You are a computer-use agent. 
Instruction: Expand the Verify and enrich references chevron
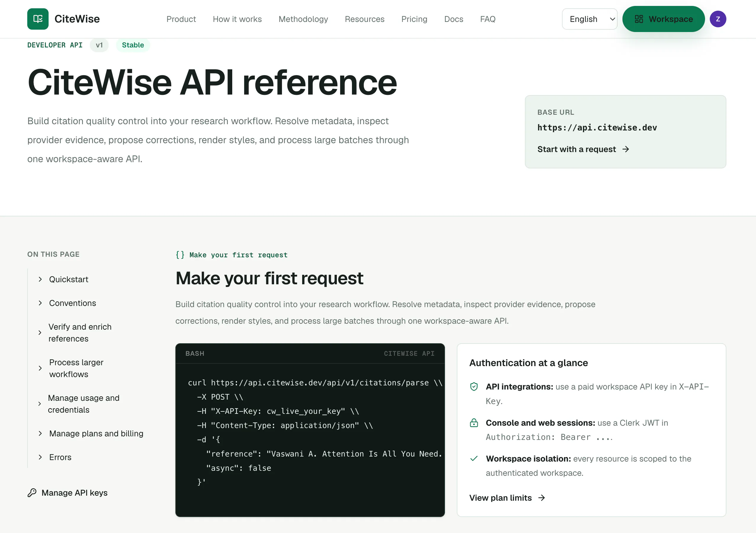click(x=40, y=333)
